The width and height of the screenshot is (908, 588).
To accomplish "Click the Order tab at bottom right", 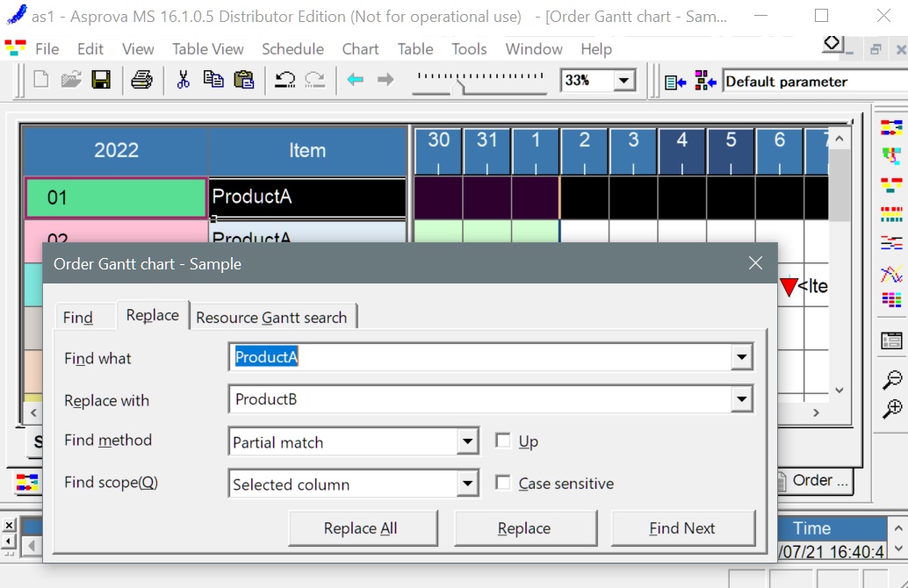I will (x=815, y=480).
